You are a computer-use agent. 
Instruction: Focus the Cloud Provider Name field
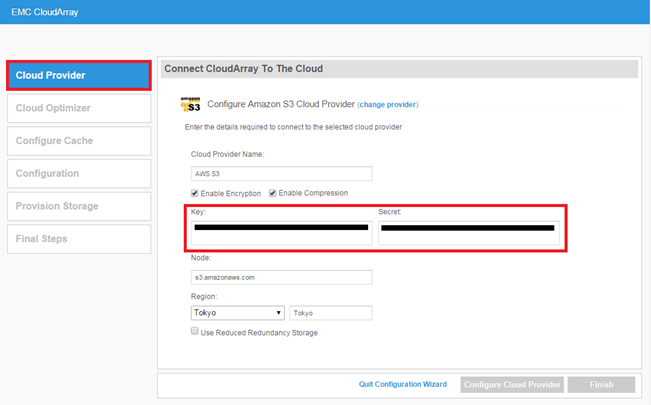pos(281,174)
